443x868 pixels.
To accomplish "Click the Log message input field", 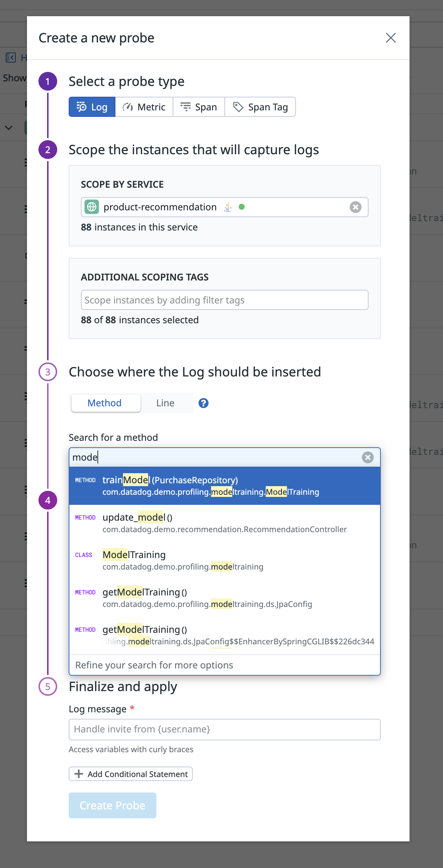I will (224, 729).
